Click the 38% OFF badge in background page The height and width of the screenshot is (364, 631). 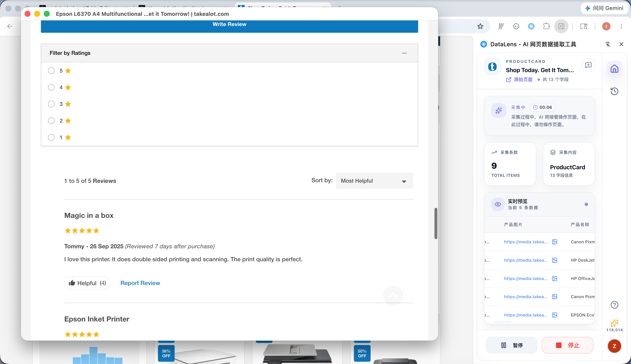click(166, 353)
